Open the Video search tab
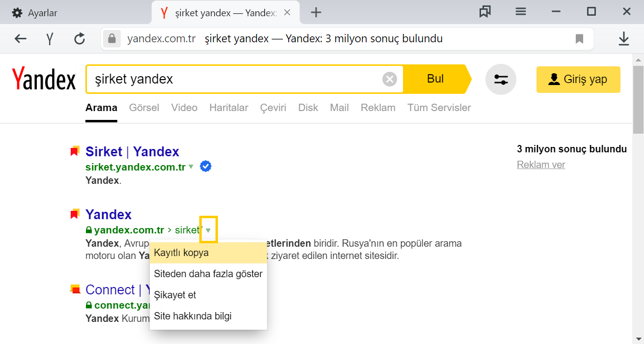The height and width of the screenshot is (344, 644). [185, 108]
